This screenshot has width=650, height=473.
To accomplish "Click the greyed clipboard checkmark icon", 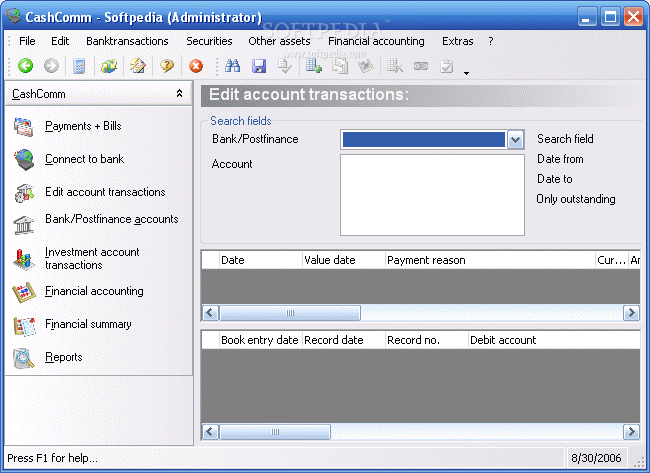I will 446,66.
